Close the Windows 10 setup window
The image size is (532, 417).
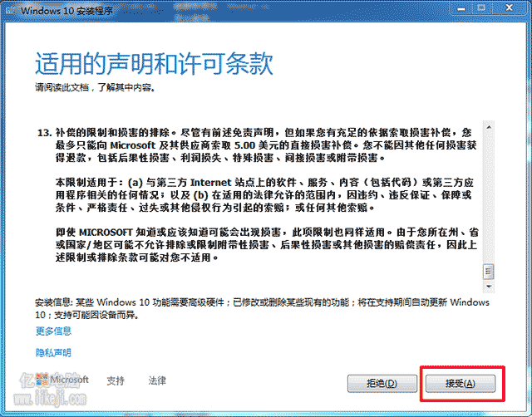(509, 8)
